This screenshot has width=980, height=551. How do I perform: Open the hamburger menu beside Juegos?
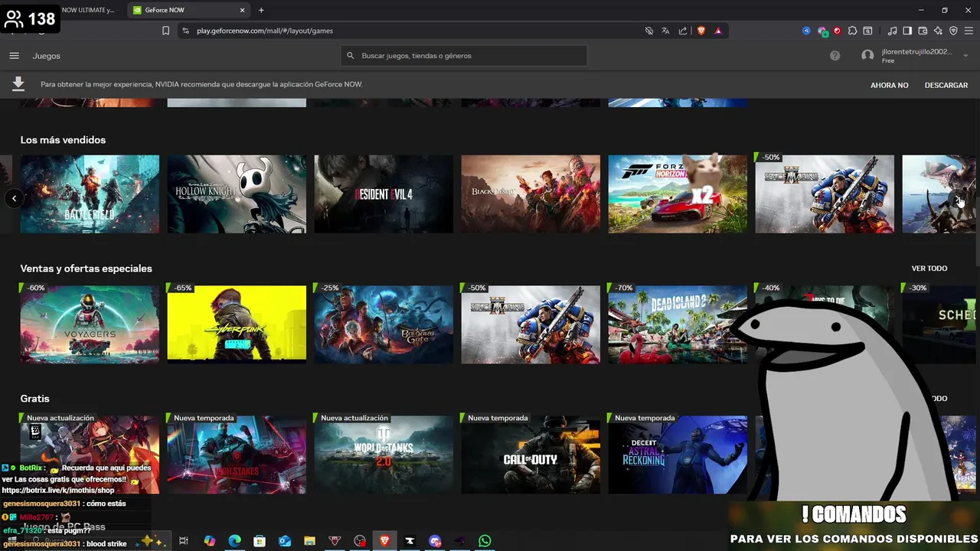tap(14, 56)
